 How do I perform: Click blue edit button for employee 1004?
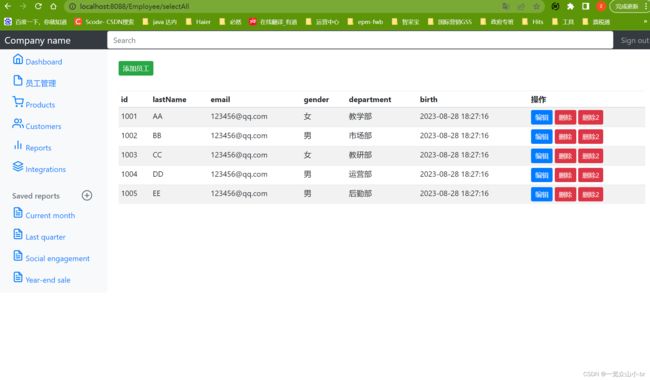[x=541, y=175]
